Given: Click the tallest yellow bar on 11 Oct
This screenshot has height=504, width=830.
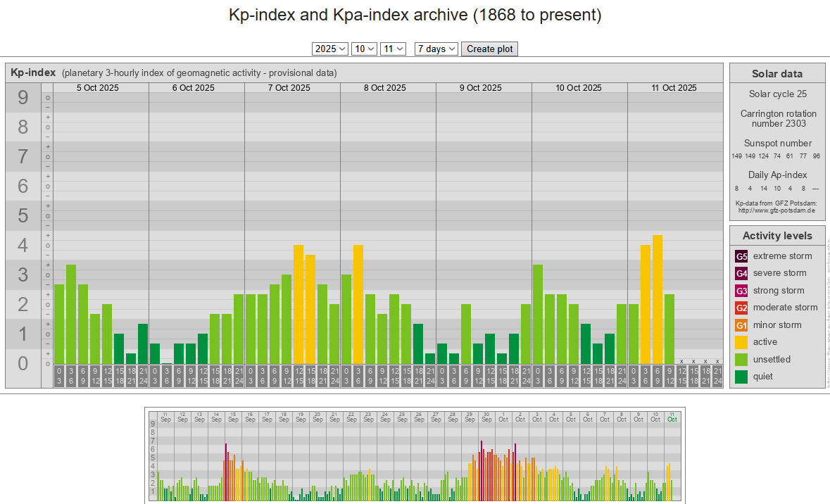Looking at the screenshot, I should click(x=658, y=299).
